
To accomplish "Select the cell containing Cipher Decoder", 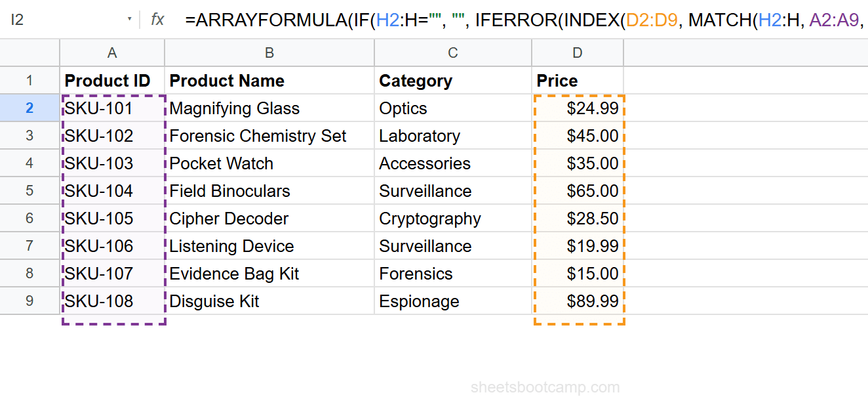I will [x=269, y=218].
